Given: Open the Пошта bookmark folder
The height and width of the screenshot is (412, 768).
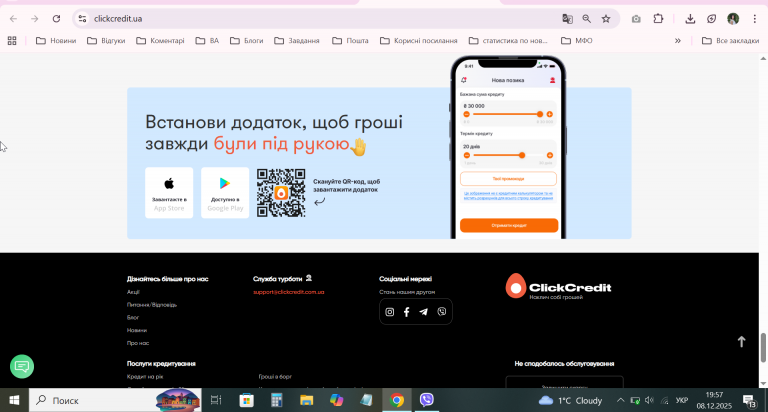Looking at the screenshot, I should (350, 41).
